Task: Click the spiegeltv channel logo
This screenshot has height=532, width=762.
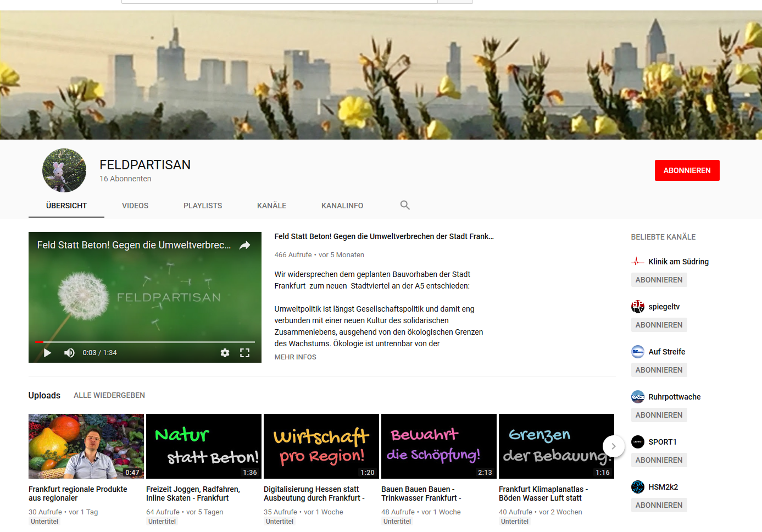Action: click(x=637, y=307)
